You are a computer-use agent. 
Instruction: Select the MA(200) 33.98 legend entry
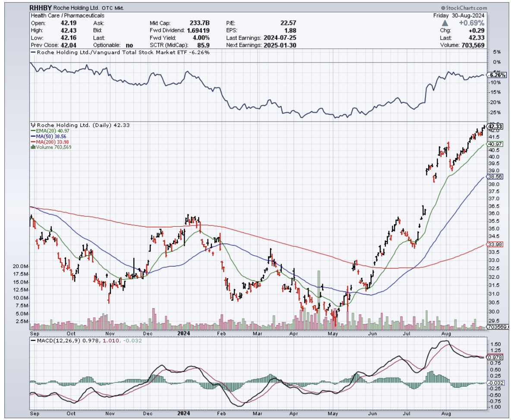click(x=49, y=142)
